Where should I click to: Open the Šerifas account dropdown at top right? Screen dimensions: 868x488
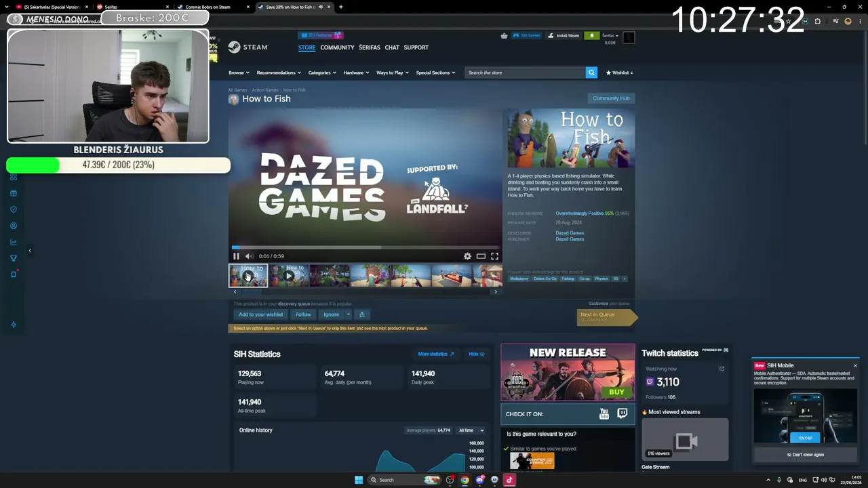point(610,35)
